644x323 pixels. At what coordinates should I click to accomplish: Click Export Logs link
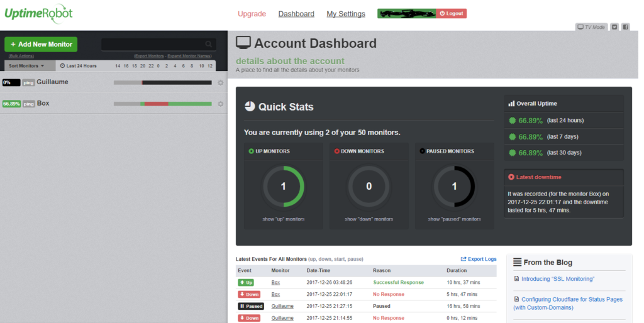coord(479,259)
